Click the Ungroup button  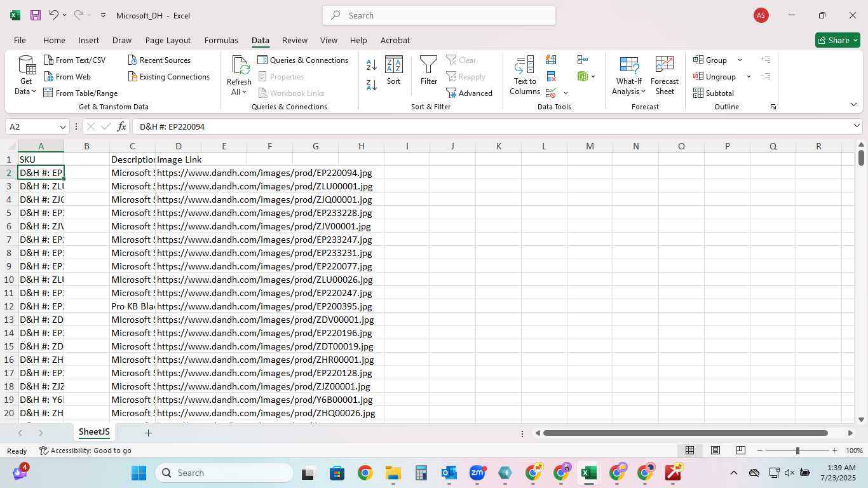pyautogui.click(x=715, y=76)
